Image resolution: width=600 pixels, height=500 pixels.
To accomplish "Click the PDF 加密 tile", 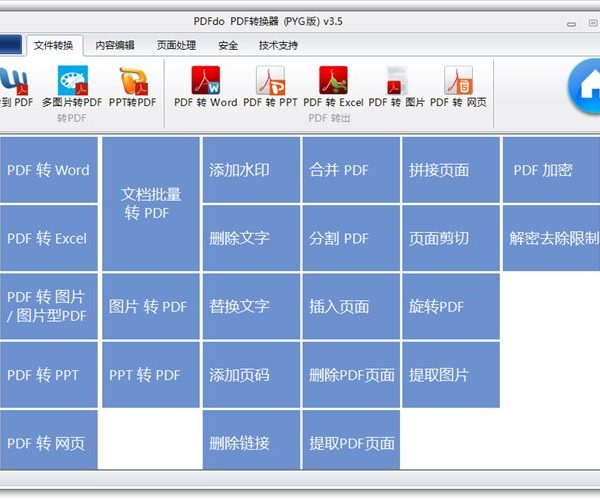I will [550, 170].
